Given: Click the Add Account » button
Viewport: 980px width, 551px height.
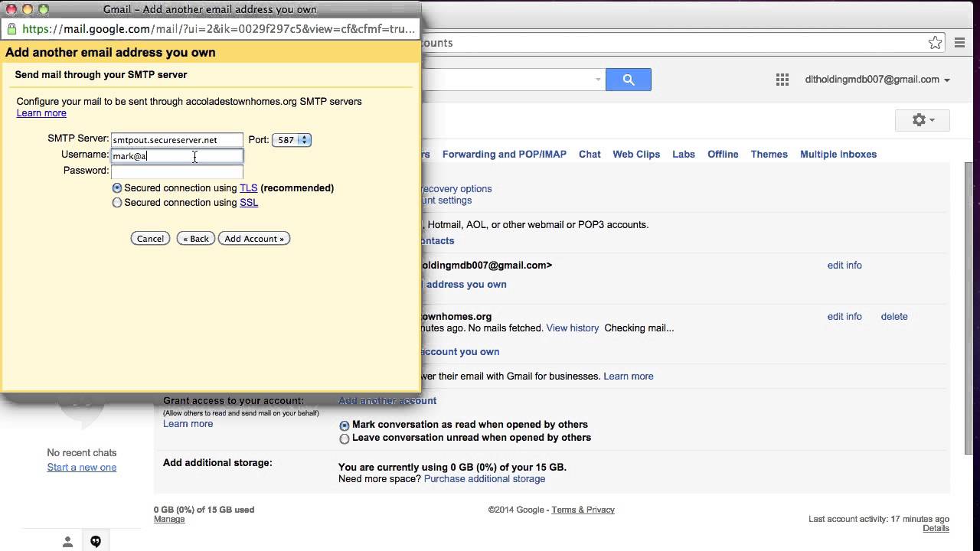Looking at the screenshot, I should [254, 239].
